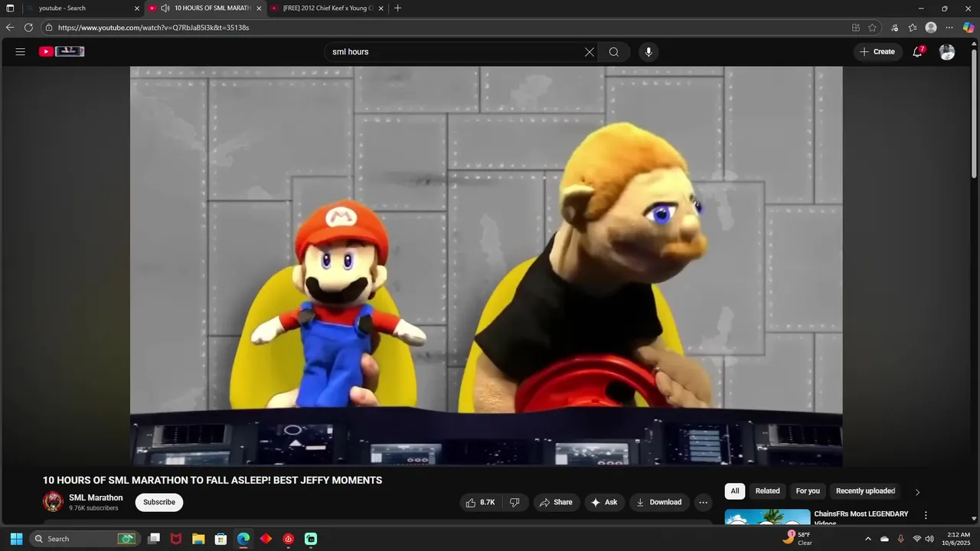
Task: Click the browser address bar URL
Action: 153,28
